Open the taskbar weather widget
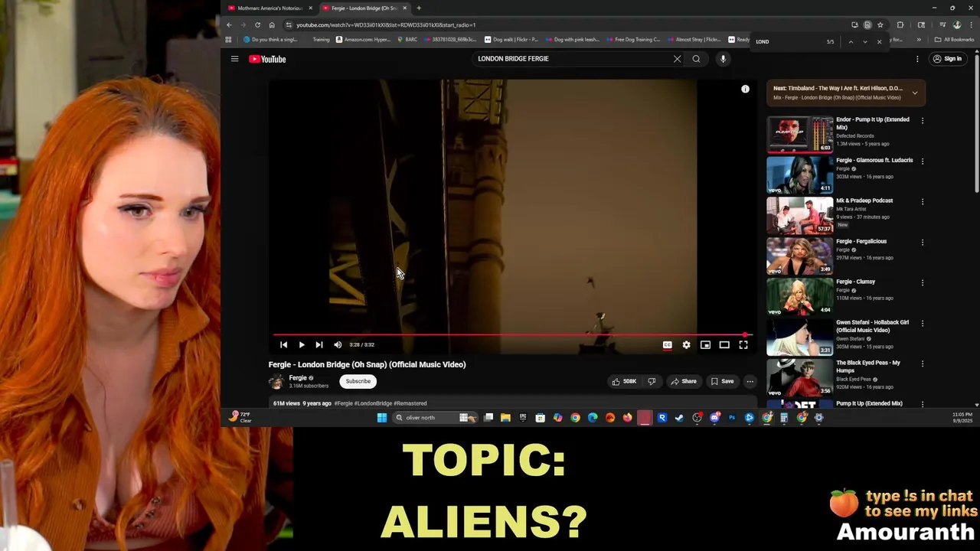 tap(240, 417)
